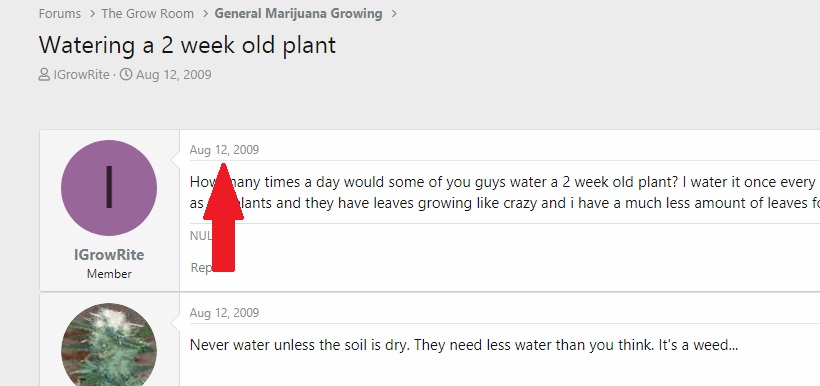
Task: Click the user icon beside IGrowRite
Action: pos(44,75)
